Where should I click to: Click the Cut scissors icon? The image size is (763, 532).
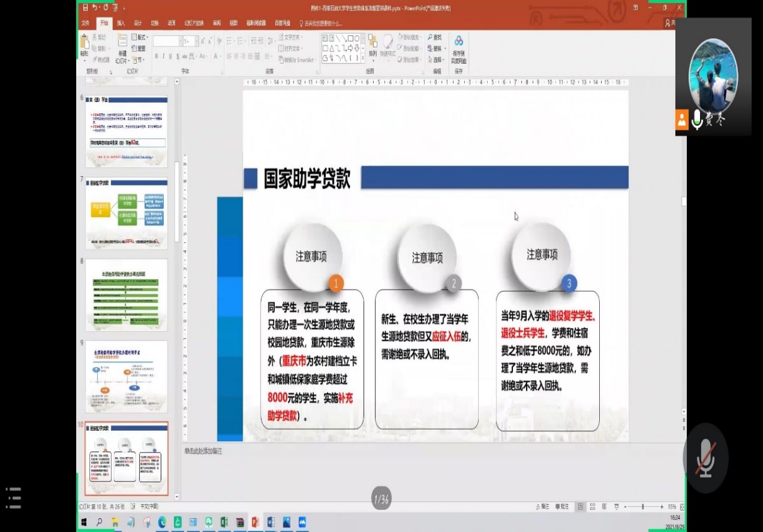(x=95, y=38)
